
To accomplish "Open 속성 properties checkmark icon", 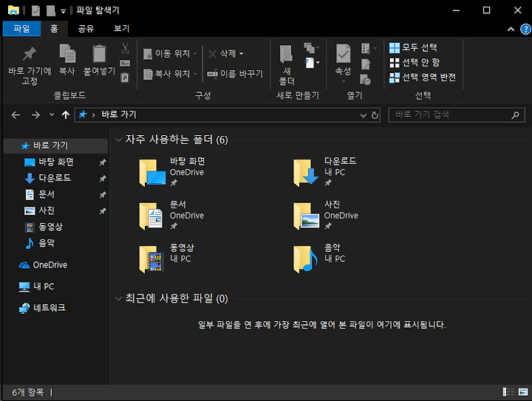I will point(343,53).
